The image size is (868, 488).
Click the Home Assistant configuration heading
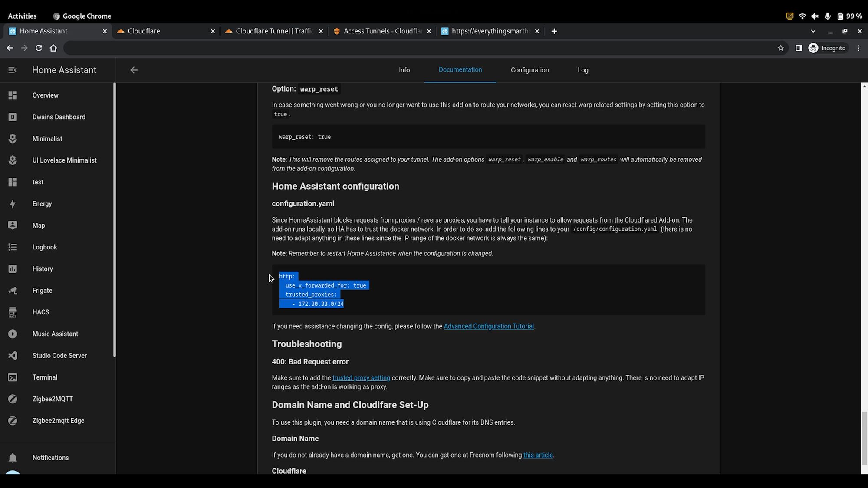(335, 186)
